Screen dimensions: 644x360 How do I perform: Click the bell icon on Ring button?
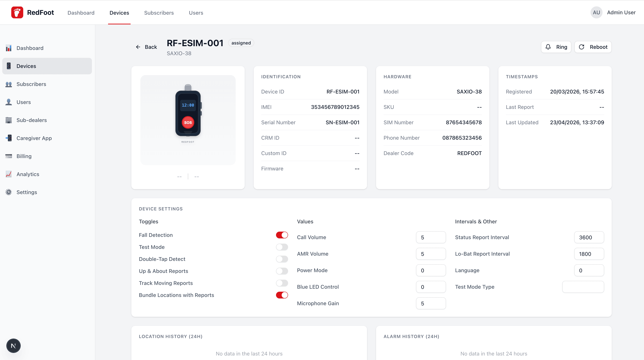[x=548, y=47]
